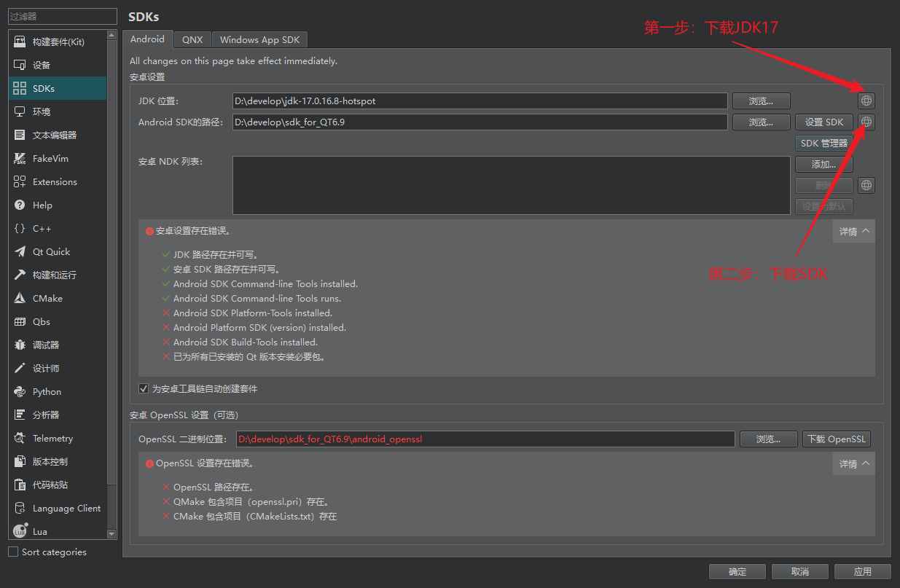This screenshot has height=588, width=900.
Task: Open the Qt Quick category icon
Action: [x=20, y=251]
